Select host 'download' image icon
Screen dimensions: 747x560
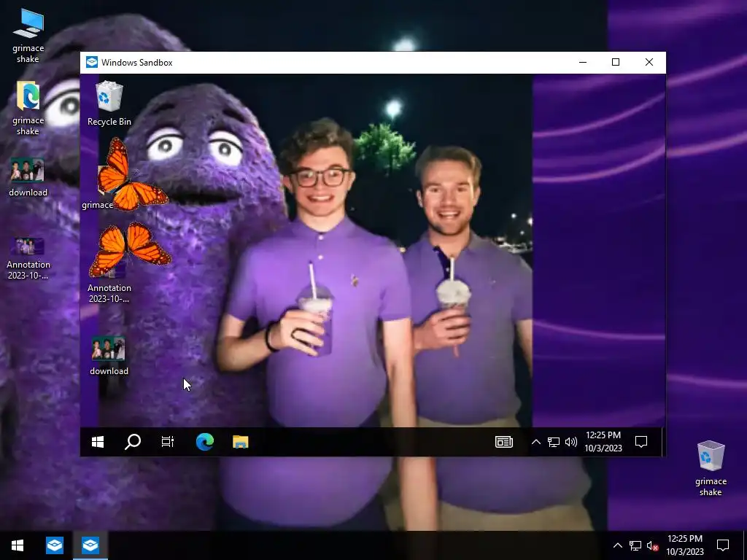tap(28, 177)
